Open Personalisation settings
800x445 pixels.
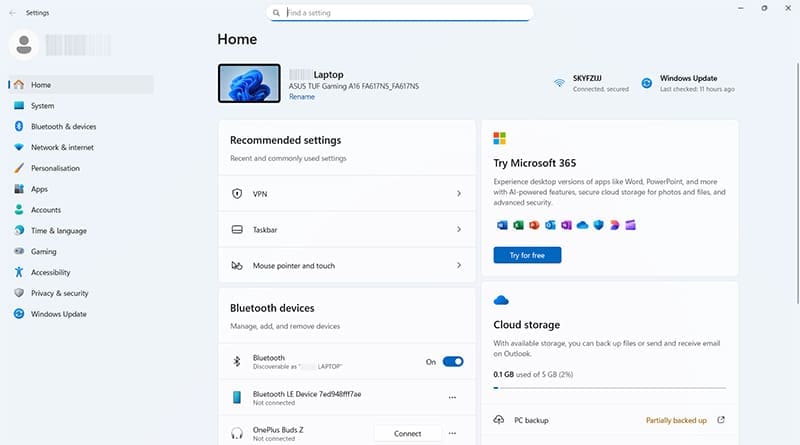pyautogui.click(x=81, y=168)
